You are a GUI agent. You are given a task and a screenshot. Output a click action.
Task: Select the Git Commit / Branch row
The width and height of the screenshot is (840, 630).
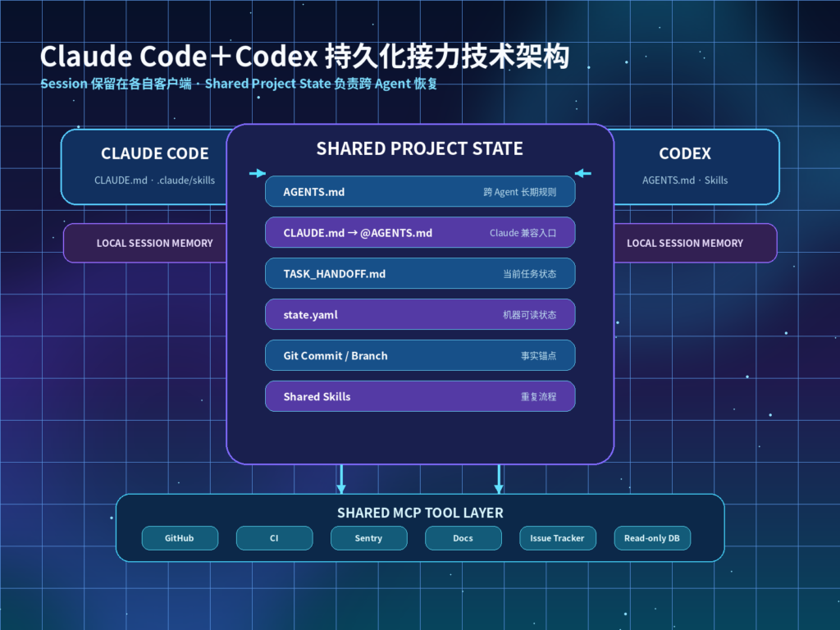420,355
